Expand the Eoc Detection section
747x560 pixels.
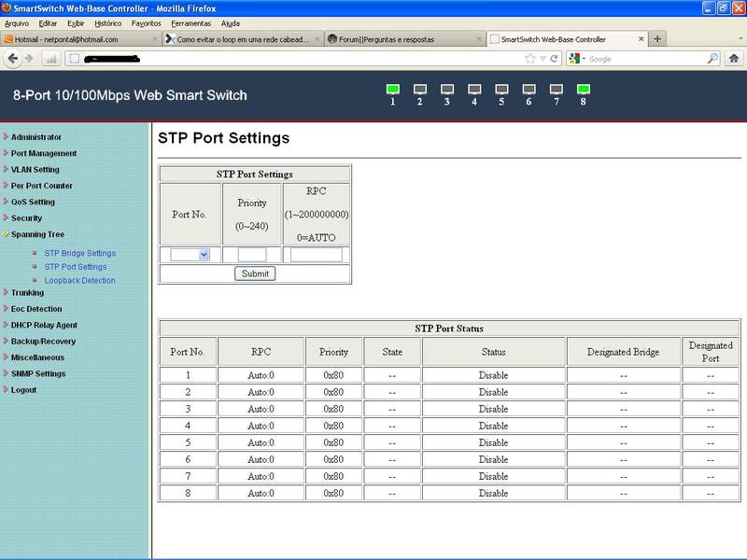[x=36, y=309]
